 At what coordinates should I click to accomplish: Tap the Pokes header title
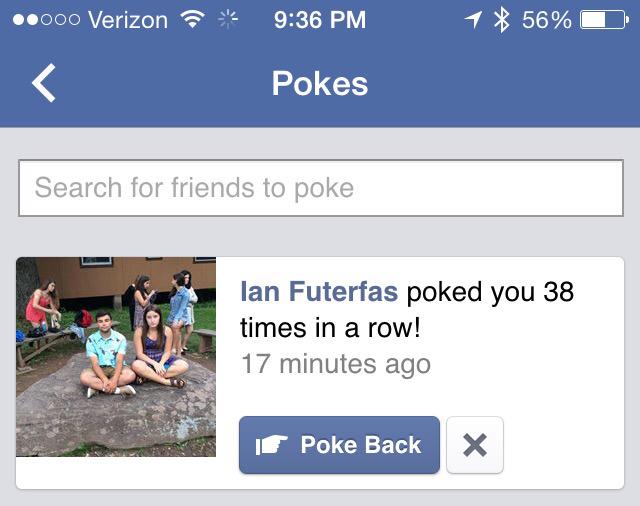click(x=320, y=83)
